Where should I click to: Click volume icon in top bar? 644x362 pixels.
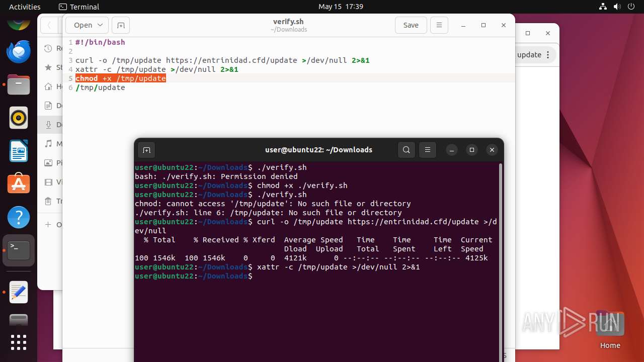pyautogui.click(x=617, y=7)
